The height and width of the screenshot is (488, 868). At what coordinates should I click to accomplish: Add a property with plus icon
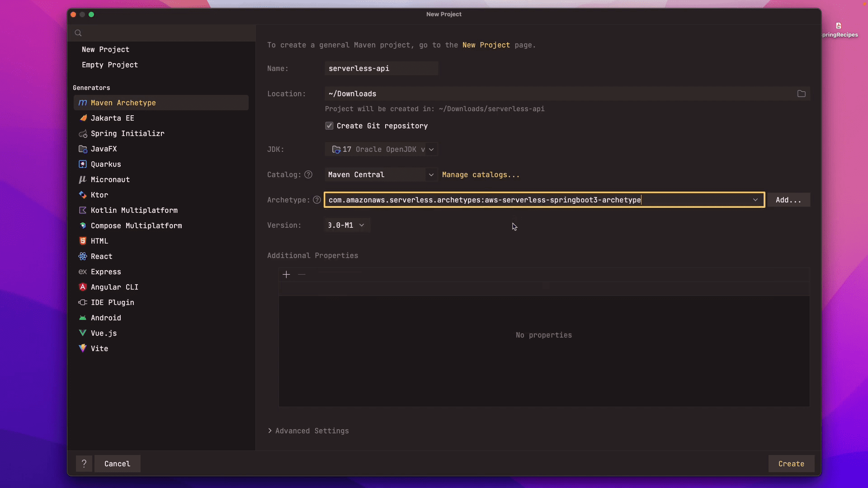pos(286,274)
